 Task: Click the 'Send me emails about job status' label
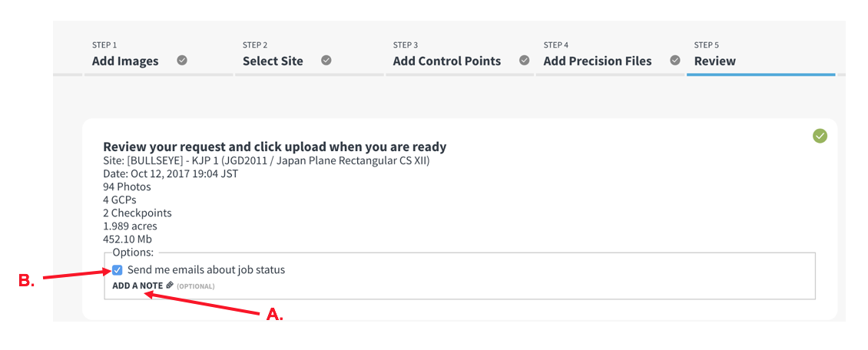click(x=206, y=270)
